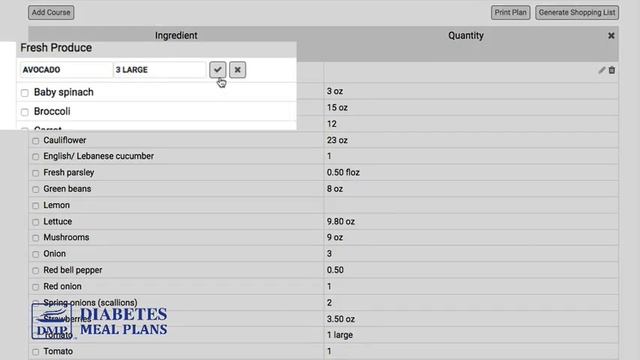This screenshot has height=360, width=640.
Task: Check the last Tomato row checkbox
Action: 36,352
